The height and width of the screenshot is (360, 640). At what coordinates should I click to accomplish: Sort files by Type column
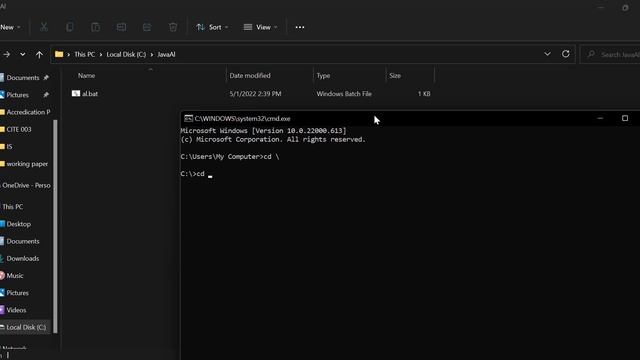coord(323,76)
